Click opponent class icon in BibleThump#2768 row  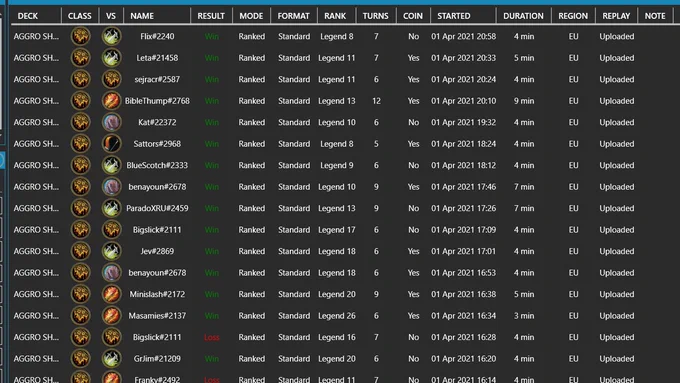(x=111, y=101)
